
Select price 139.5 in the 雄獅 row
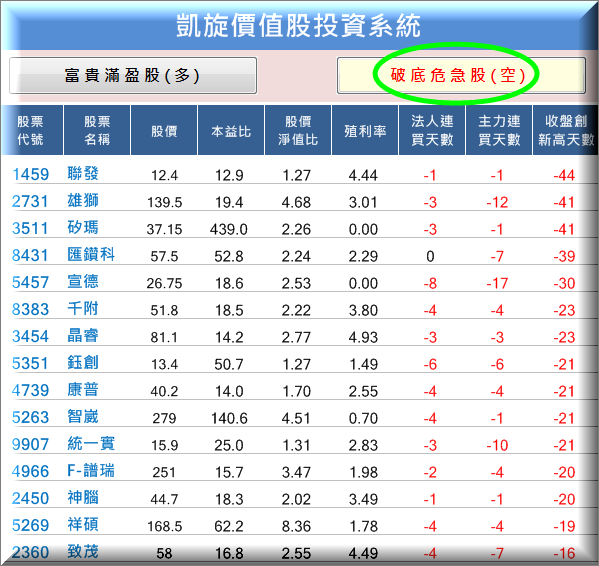164,202
